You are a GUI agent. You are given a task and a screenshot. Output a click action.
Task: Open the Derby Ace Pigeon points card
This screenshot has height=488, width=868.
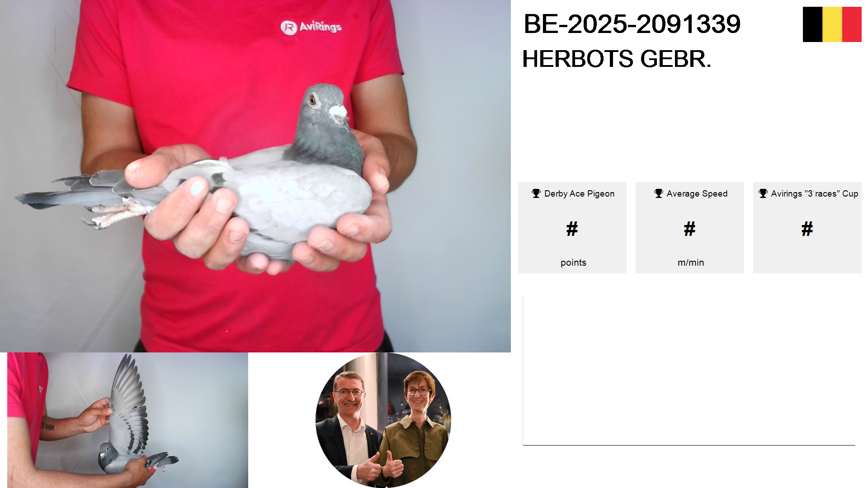pos(572,228)
